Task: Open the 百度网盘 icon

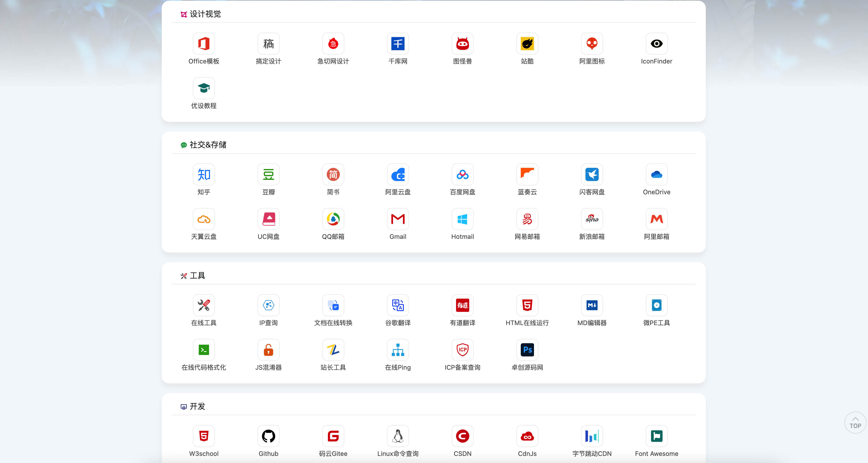Action: click(462, 174)
